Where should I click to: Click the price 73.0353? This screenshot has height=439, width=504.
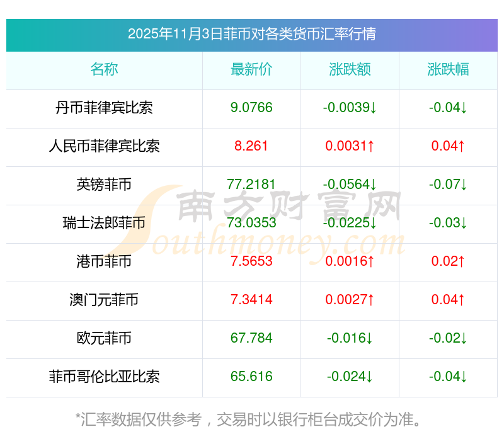pyautogui.click(x=251, y=223)
